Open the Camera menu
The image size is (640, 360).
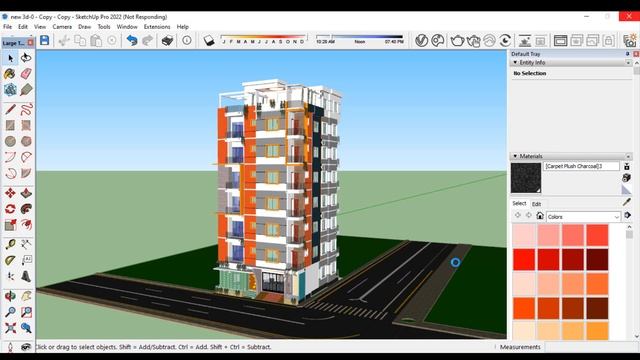coord(62,27)
